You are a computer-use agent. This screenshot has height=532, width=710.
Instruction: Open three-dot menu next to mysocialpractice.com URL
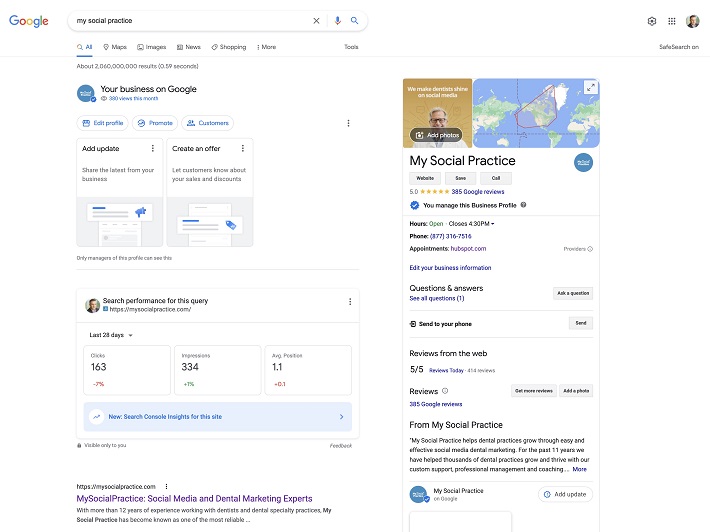pos(166,486)
